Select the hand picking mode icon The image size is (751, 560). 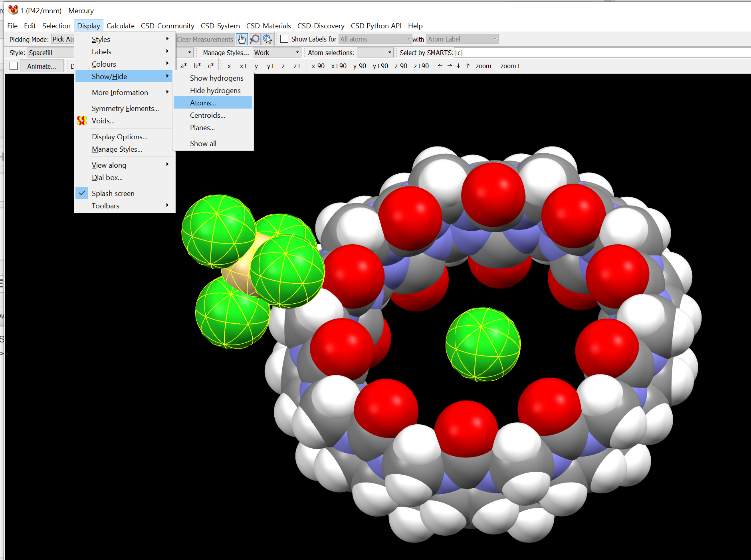point(242,39)
